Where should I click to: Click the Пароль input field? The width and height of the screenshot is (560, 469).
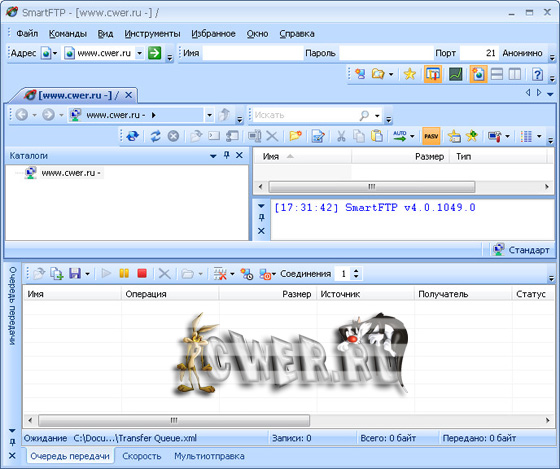(386, 53)
